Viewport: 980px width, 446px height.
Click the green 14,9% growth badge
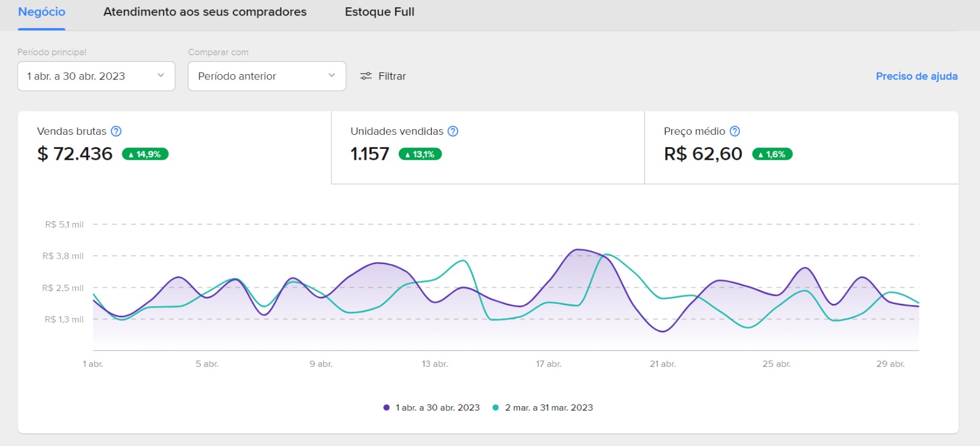[x=145, y=154]
